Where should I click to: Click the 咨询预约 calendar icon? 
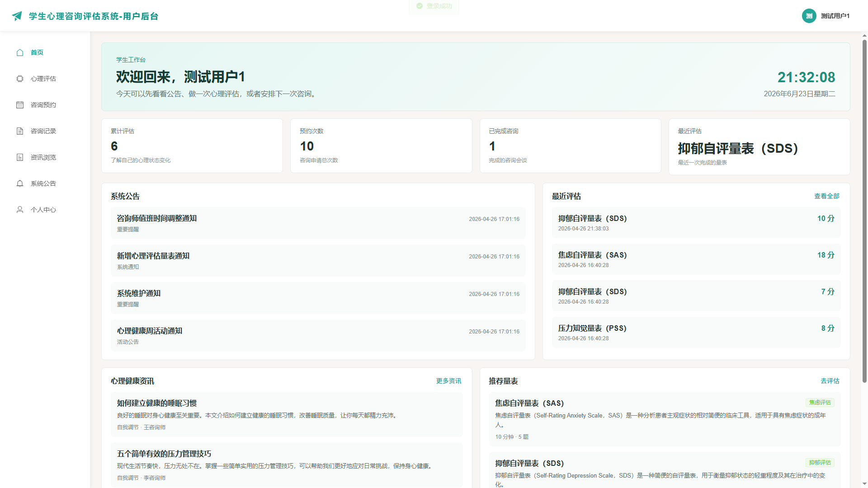click(x=20, y=105)
